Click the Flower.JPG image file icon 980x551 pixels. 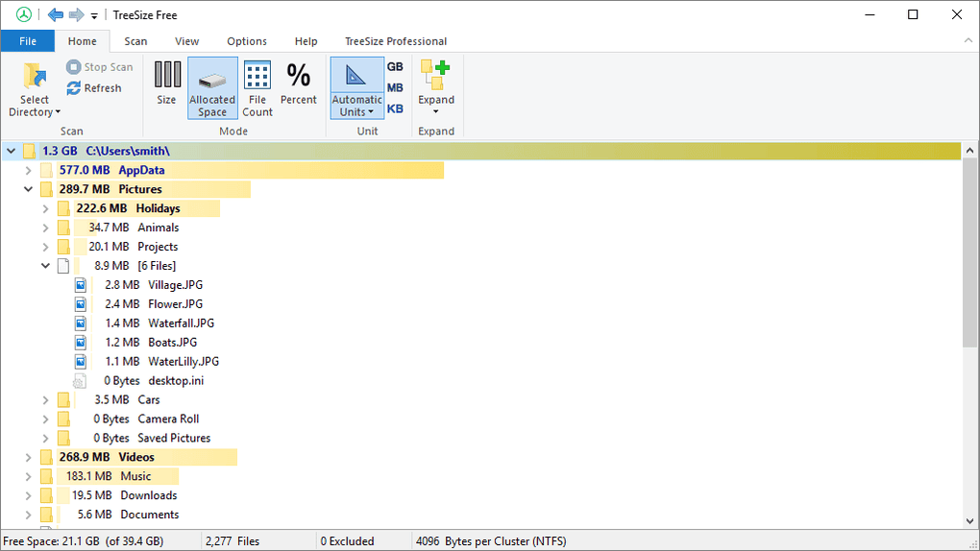(x=81, y=304)
